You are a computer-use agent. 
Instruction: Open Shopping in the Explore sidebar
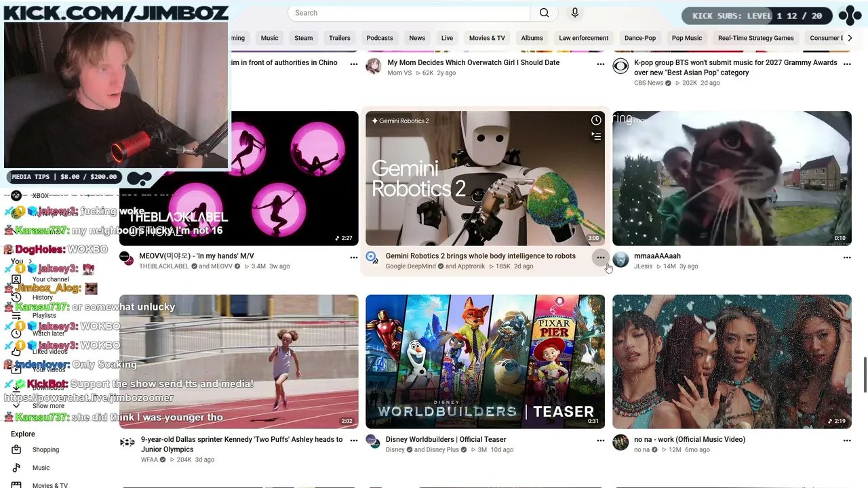point(45,449)
